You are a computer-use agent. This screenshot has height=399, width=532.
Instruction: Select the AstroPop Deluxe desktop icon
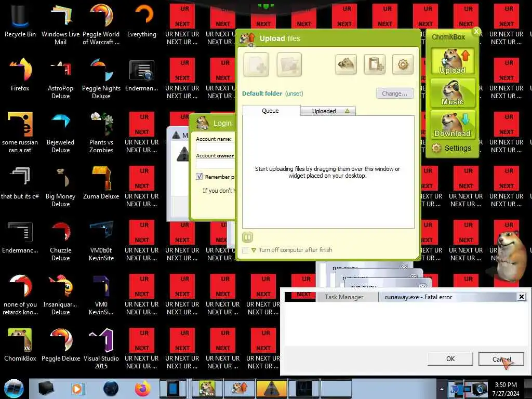click(x=60, y=78)
